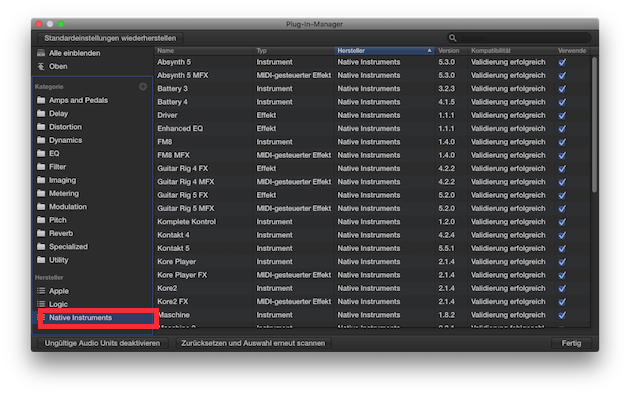The height and width of the screenshot is (396, 630).
Task: Select the Guitar Rig 5 FX name
Action: pos(182,195)
